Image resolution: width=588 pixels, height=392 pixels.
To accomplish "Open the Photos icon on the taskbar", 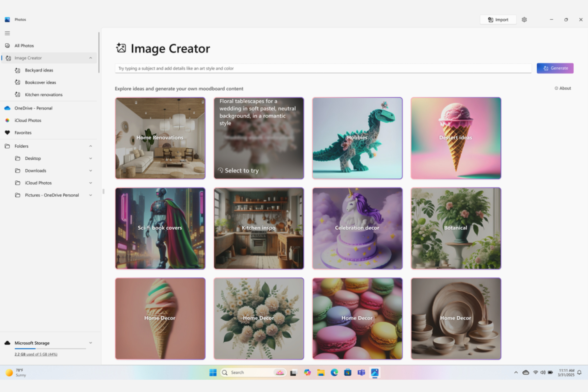I will [x=375, y=372].
